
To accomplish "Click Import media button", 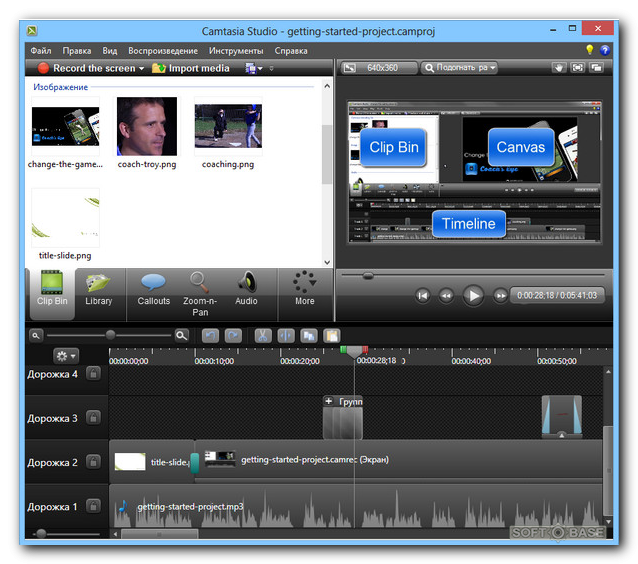I will pos(190,68).
